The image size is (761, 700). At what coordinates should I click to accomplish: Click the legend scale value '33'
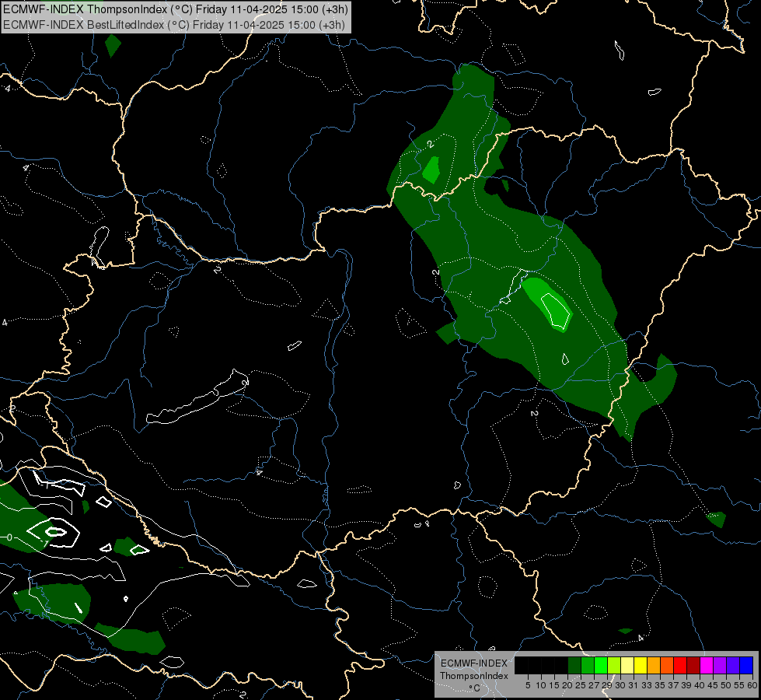coord(647,685)
